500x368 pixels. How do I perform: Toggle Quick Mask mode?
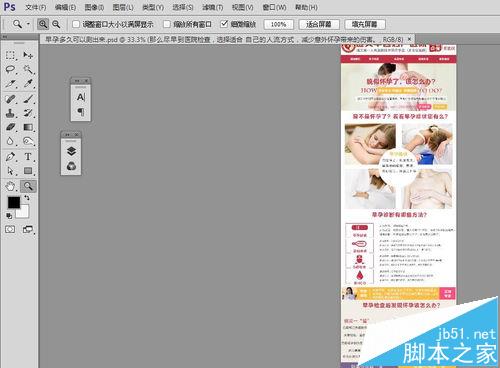click(x=10, y=229)
